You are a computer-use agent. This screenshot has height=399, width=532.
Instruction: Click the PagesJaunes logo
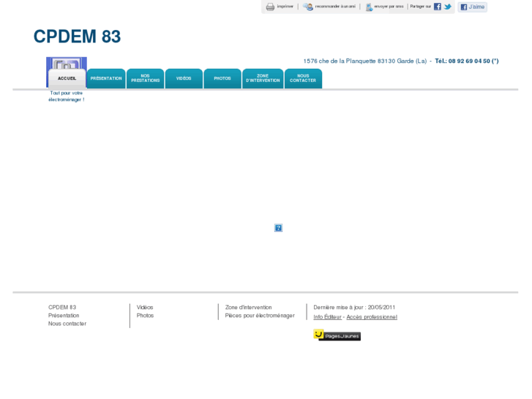coord(337,335)
